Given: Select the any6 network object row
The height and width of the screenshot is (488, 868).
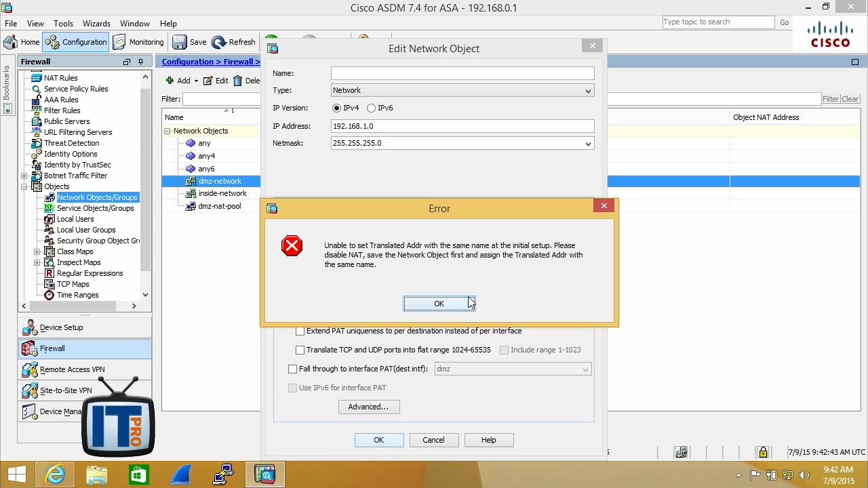Looking at the screenshot, I should click(x=206, y=169).
